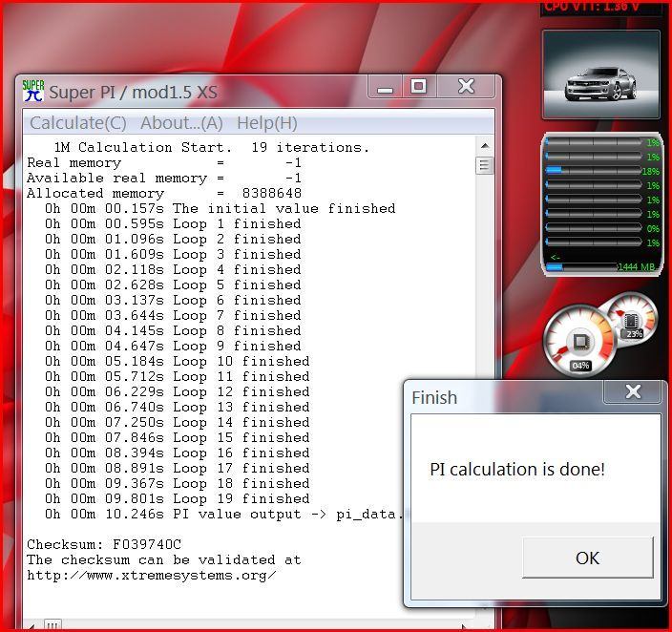The width and height of the screenshot is (672, 632).
Task: Click the CPU VTT voltage readout
Action: click(592, 8)
